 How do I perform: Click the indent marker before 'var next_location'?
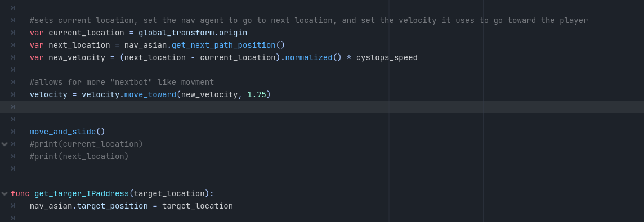[x=13, y=45]
